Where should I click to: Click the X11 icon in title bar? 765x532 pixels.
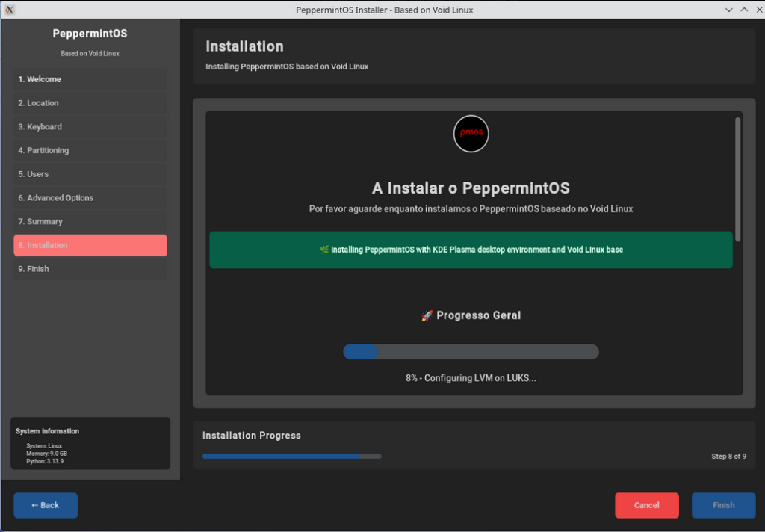click(x=10, y=10)
